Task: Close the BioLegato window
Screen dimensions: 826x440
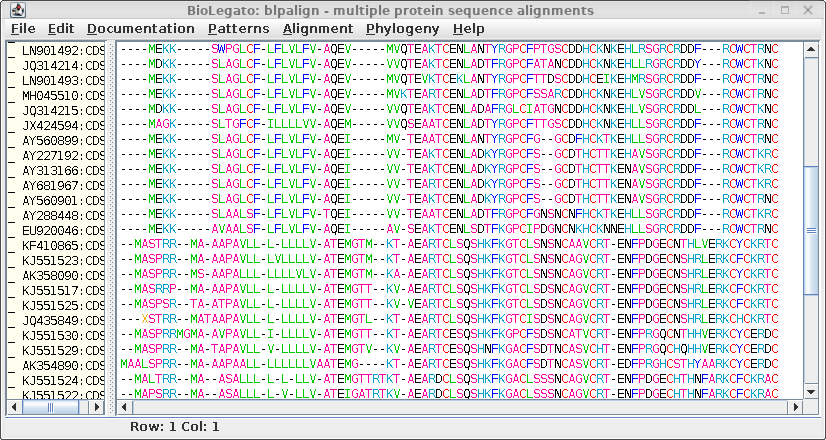Action: pos(813,10)
